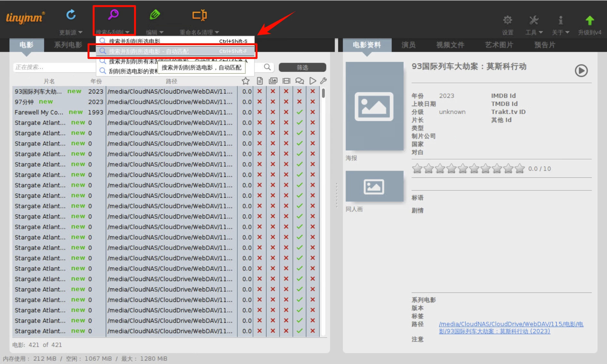The height and width of the screenshot is (364, 607).
Task: Click the search magnifier icon beside filter
Action: 267,67
